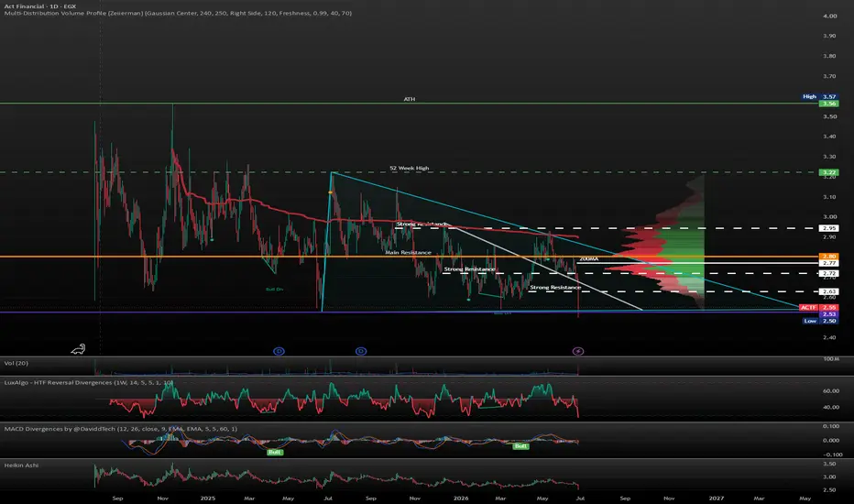Image resolution: width=854 pixels, height=504 pixels.
Task: Click the red ACTF 2.55 price tag
Action: 818,307
